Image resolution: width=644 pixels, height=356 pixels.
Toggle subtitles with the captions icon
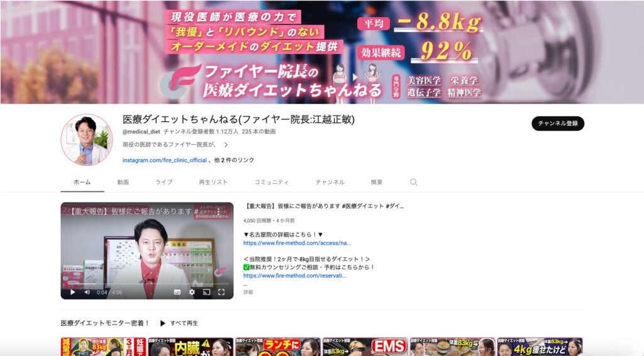177,292
